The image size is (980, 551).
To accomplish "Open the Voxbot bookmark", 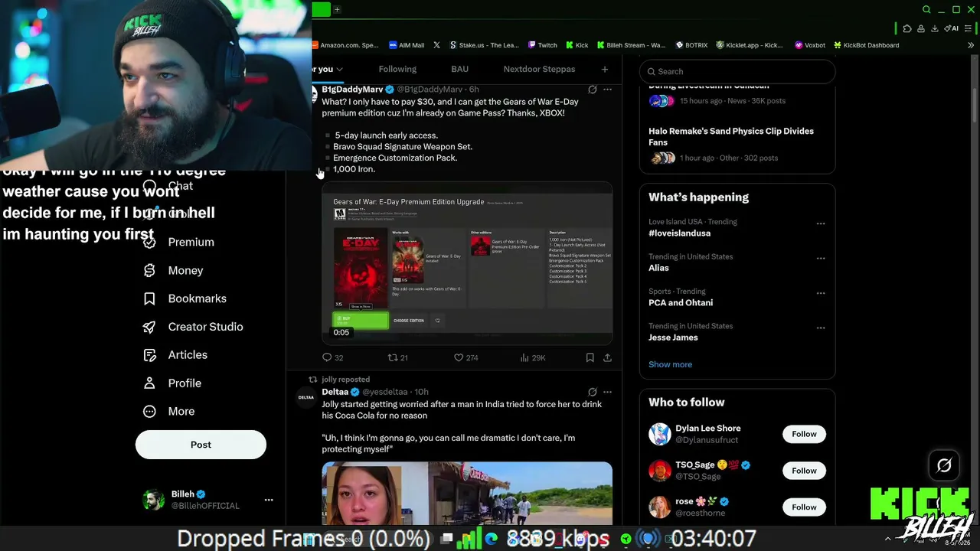I will tap(810, 45).
